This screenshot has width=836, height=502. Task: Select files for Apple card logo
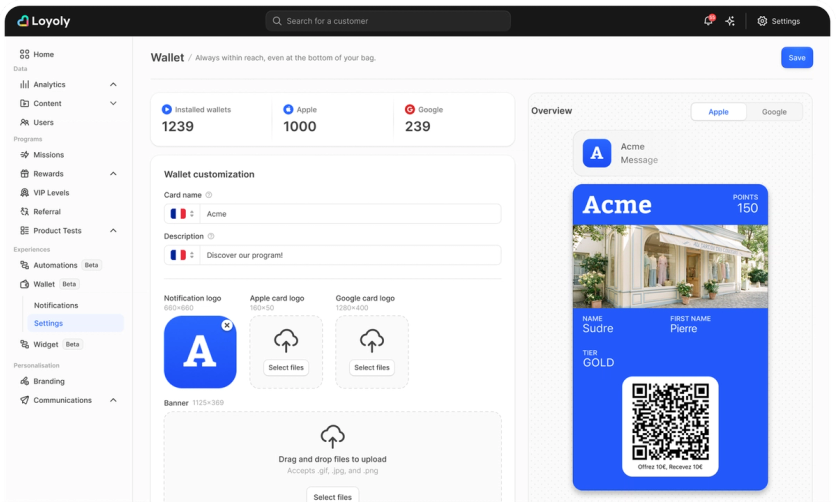pyautogui.click(x=286, y=368)
